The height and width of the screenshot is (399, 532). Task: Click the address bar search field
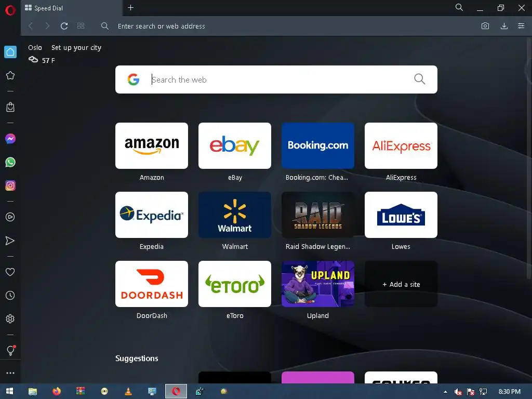coord(288,26)
